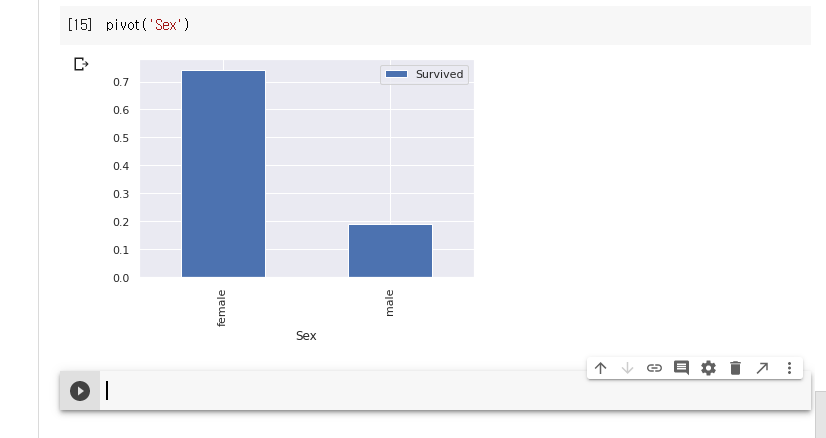Click the Sex x-axis title
Screen dimensions: 826x438
[x=306, y=336]
